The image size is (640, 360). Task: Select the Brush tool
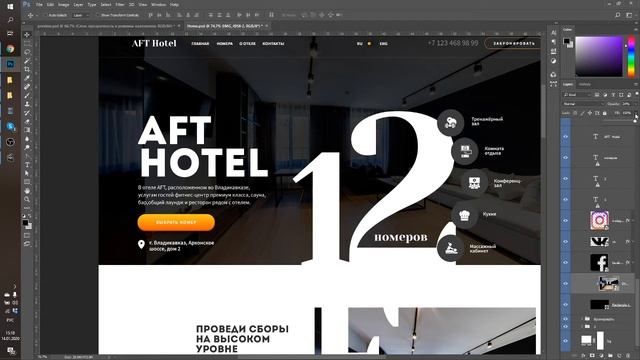pos(27,95)
